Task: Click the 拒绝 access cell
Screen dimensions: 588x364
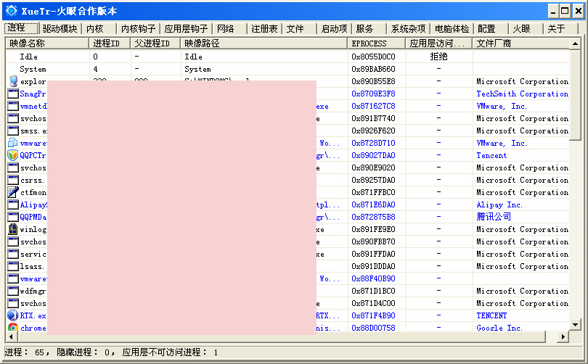Action: coord(438,57)
